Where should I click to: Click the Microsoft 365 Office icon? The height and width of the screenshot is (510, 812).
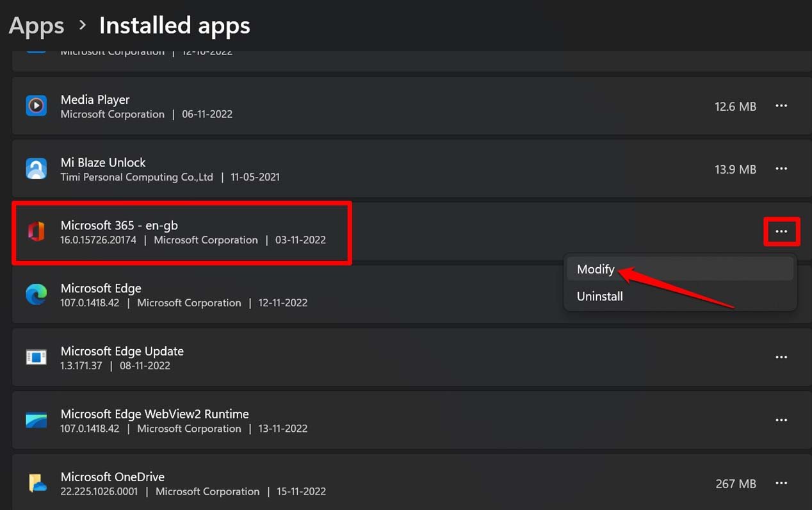[37, 231]
